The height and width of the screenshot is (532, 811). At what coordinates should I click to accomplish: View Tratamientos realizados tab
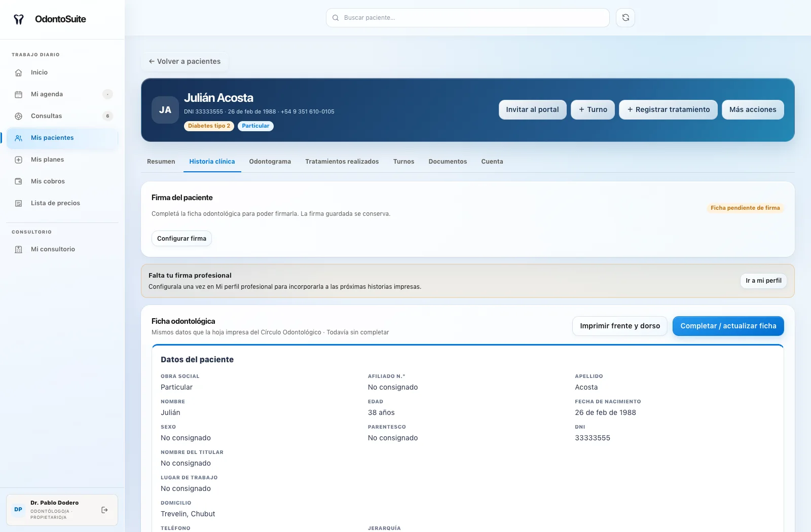342,162
